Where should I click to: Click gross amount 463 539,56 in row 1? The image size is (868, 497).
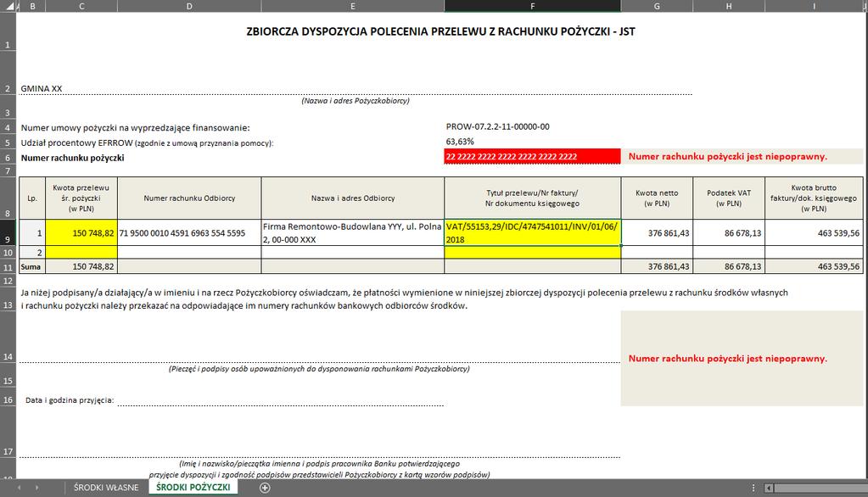(814, 232)
